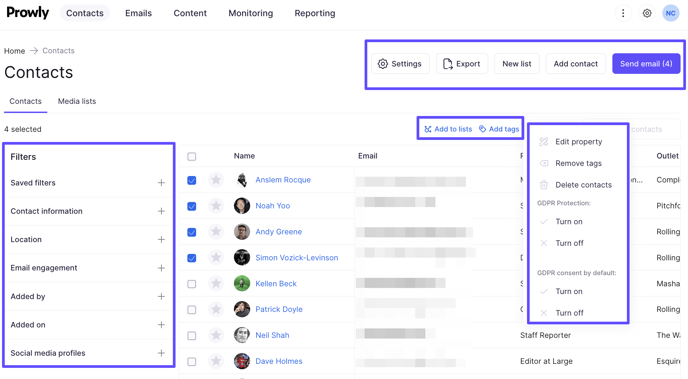
Task: Choose Remove tags from the menu
Action: pyautogui.click(x=578, y=163)
